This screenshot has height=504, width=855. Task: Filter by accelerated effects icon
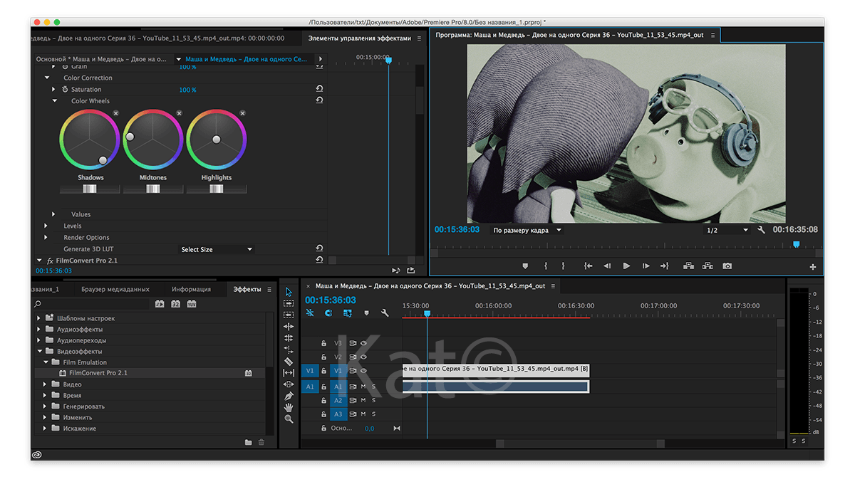[x=160, y=304]
